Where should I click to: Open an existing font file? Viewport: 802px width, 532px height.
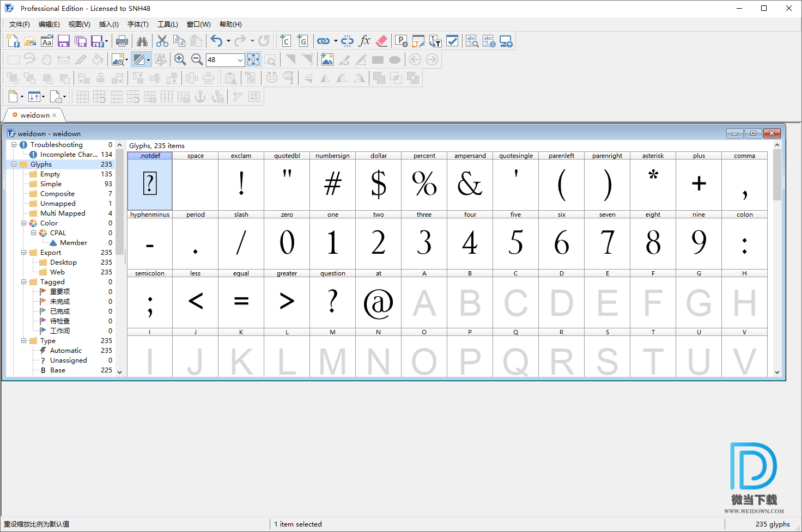click(30, 41)
